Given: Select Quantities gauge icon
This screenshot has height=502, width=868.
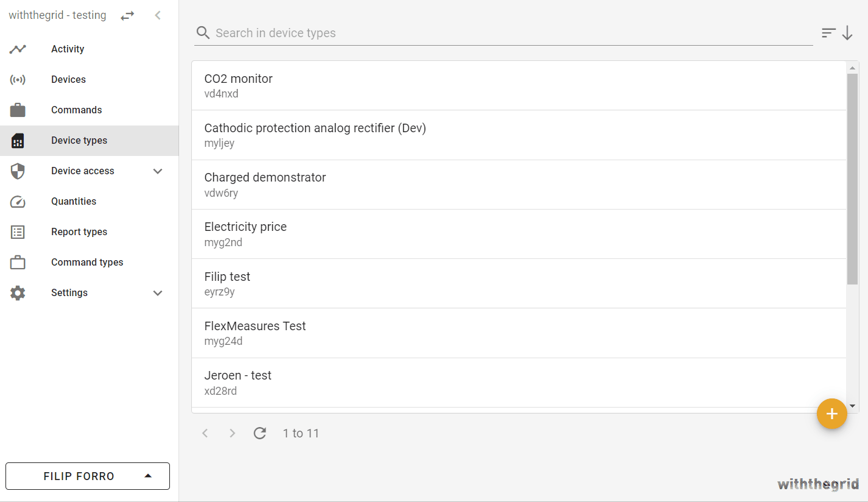Looking at the screenshot, I should (x=18, y=202).
